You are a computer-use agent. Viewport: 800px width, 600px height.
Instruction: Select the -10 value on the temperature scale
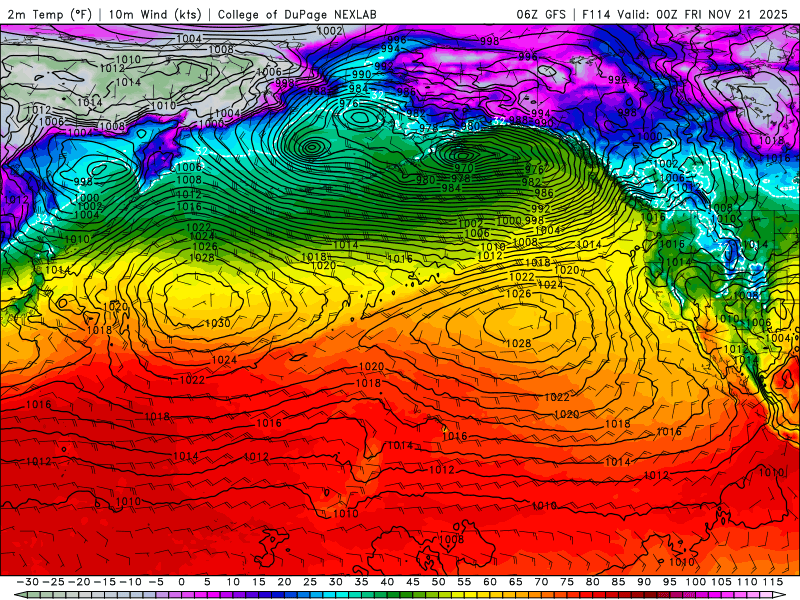point(130,582)
